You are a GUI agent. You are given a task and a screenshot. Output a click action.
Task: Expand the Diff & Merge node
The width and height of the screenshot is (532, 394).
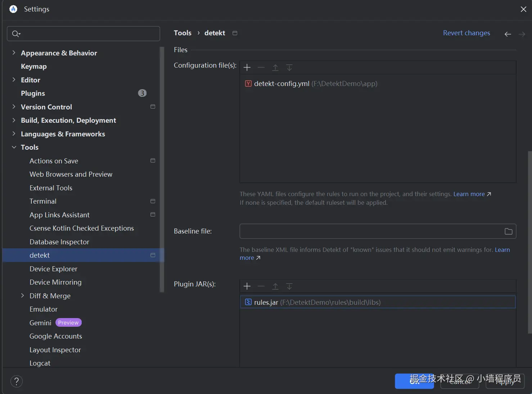[x=22, y=296]
